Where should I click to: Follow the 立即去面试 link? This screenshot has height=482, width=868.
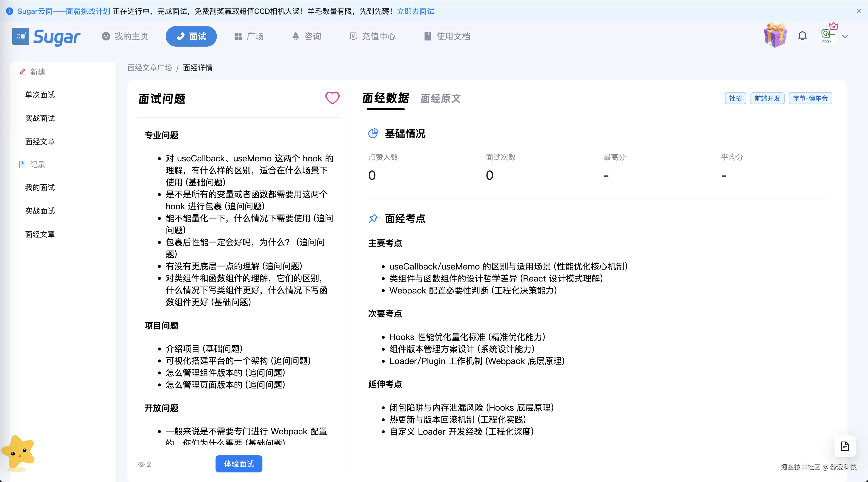point(415,11)
